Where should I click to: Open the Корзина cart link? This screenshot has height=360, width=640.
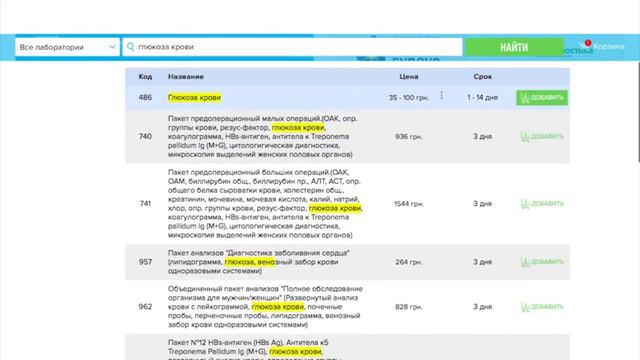pyautogui.click(x=608, y=47)
